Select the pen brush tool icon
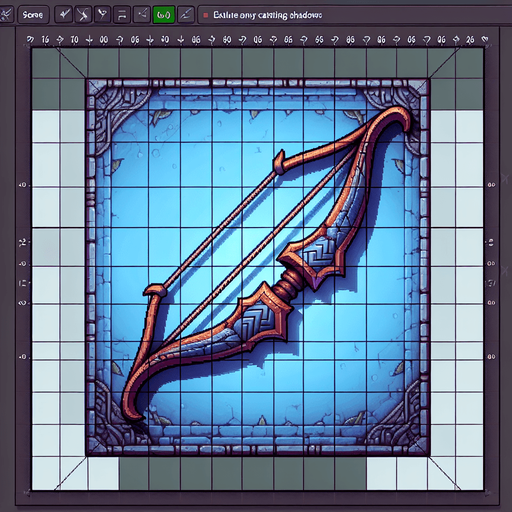This screenshot has height=512, width=512. 186,15
